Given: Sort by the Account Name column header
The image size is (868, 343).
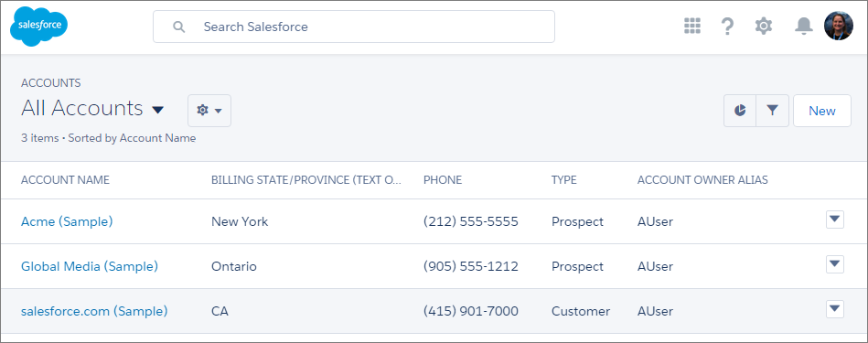Looking at the screenshot, I should [65, 180].
